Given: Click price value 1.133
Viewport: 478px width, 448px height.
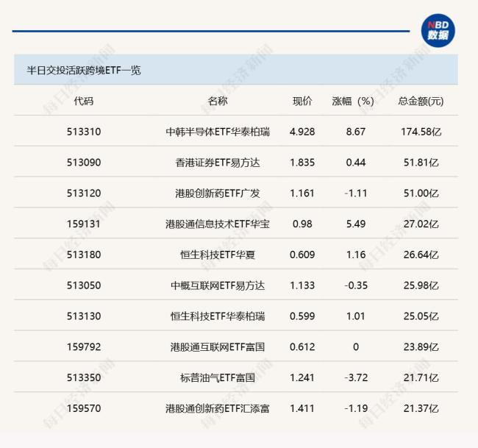Looking at the screenshot, I should [x=302, y=285].
